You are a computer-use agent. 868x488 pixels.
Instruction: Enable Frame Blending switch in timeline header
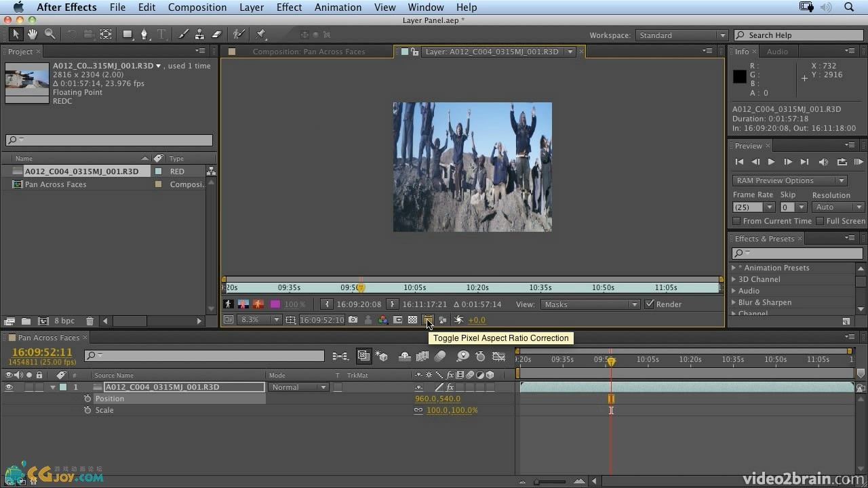tap(422, 356)
